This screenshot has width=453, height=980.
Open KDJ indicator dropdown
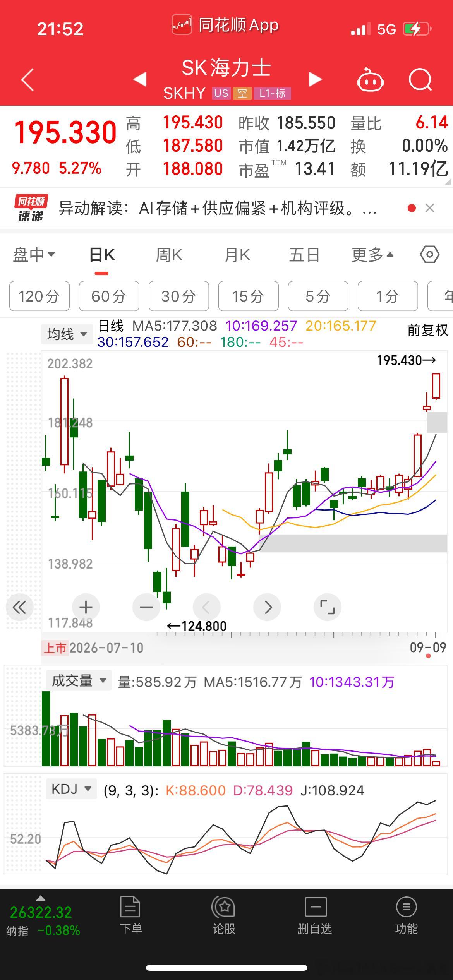(71, 789)
